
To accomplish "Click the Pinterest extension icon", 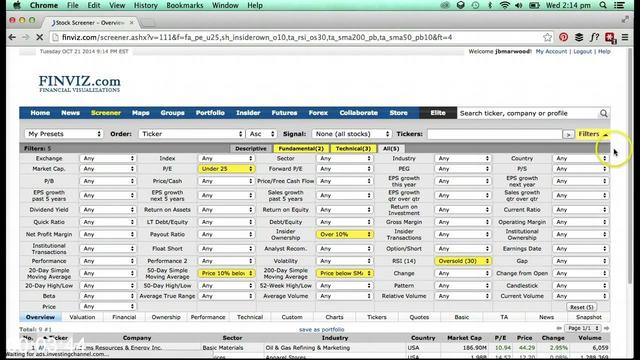I will (x=564, y=37).
